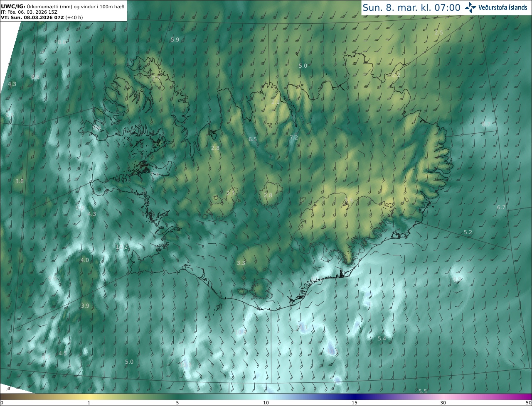
Task: Click the '1' tick on the color scale
Action: click(x=89, y=403)
